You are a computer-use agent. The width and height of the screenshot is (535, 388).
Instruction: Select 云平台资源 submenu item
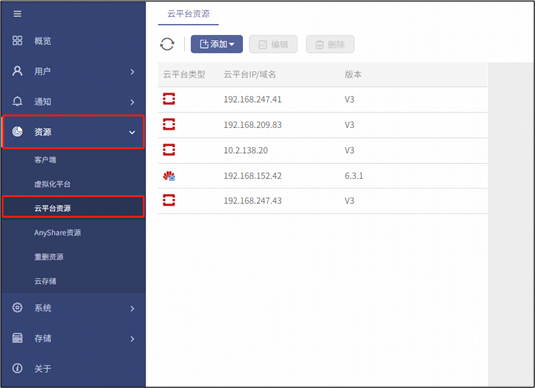[x=73, y=208]
